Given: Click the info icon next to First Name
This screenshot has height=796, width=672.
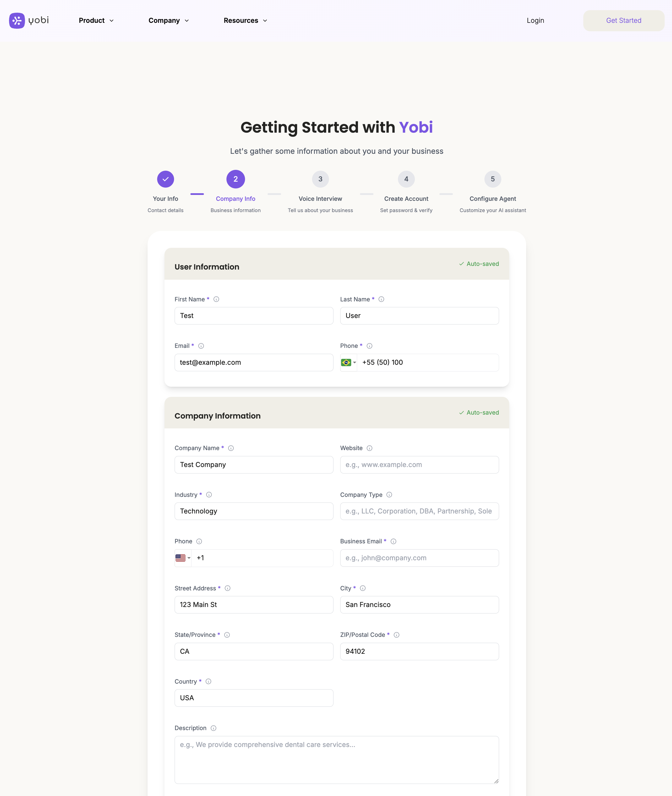Looking at the screenshot, I should point(216,299).
